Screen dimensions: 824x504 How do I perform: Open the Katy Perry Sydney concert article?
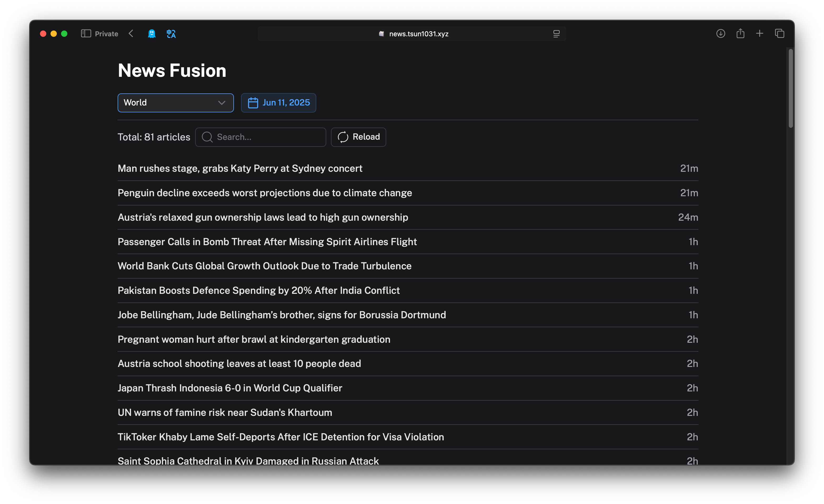point(240,169)
